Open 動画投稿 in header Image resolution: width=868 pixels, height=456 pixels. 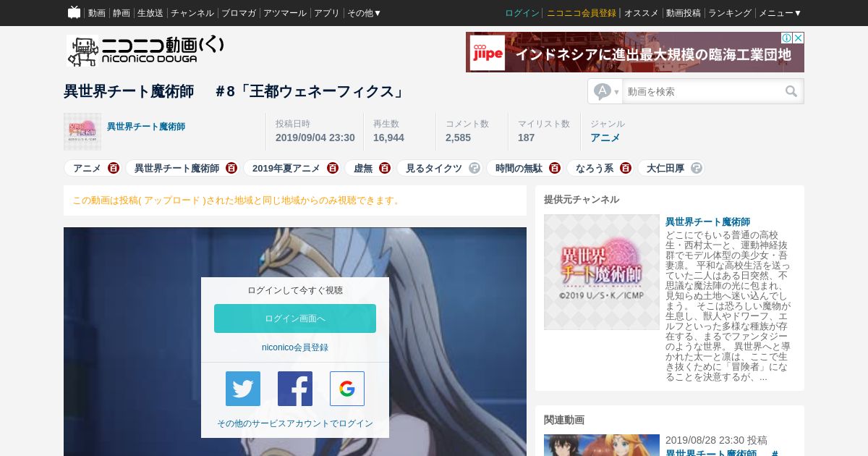click(684, 13)
